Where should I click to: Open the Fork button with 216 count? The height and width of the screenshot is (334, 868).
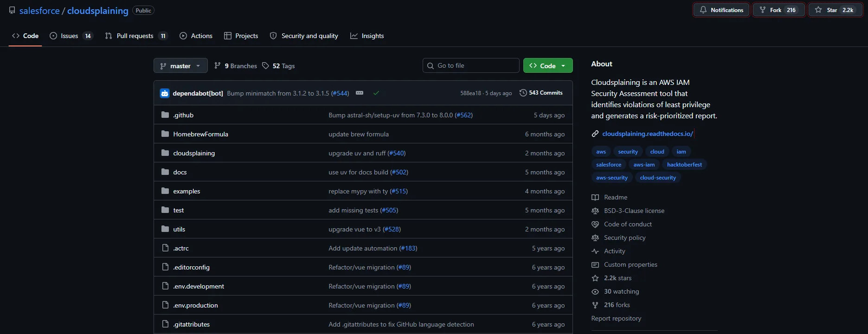tap(778, 10)
